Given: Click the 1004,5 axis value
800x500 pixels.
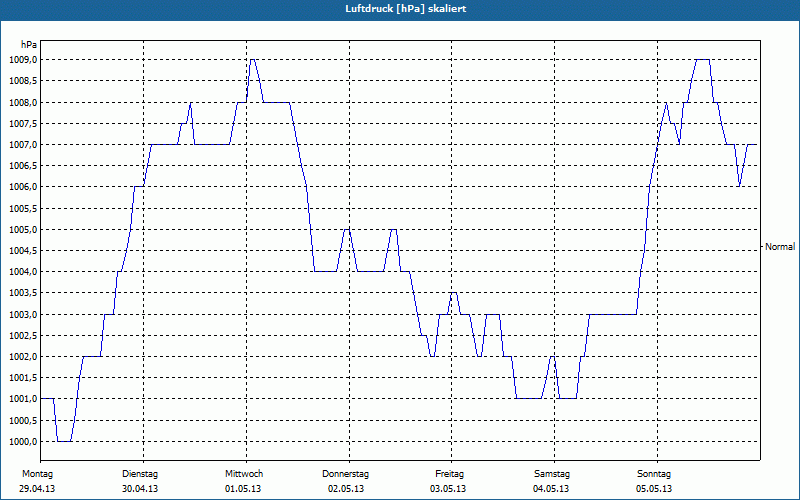Looking at the screenshot, I should click(23, 251).
